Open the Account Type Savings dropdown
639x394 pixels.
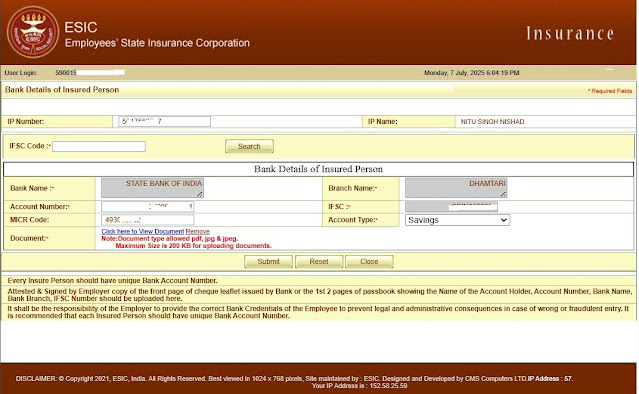coord(457,220)
